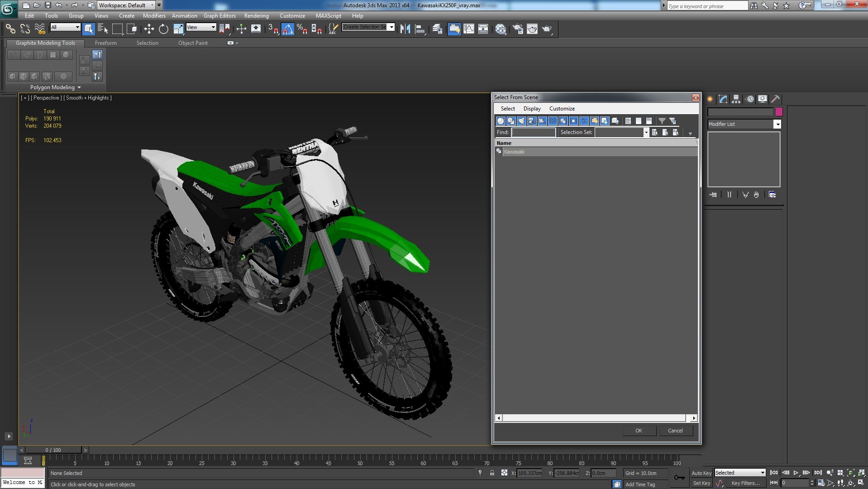The height and width of the screenshot is (489, 868).
Task: Open the Utilities hammer panel tab
Action: click(x=775, y=99)
